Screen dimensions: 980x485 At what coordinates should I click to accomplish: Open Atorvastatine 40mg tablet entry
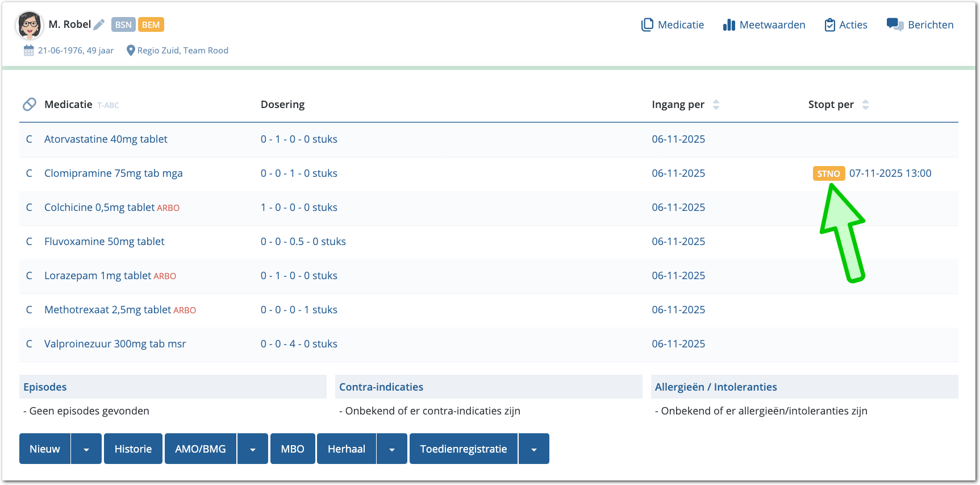click(106, 139)
